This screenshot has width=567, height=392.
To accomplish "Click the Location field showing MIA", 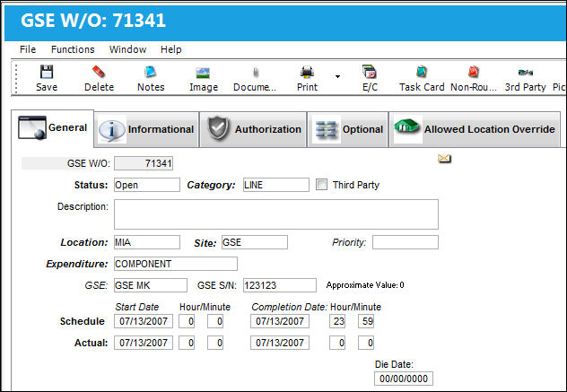I will click(147, 242).
